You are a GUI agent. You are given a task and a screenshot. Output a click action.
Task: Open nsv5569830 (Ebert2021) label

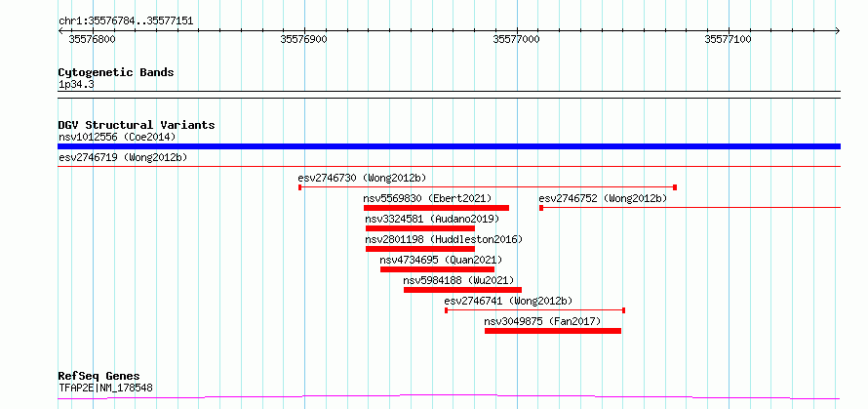coord(427,198)
